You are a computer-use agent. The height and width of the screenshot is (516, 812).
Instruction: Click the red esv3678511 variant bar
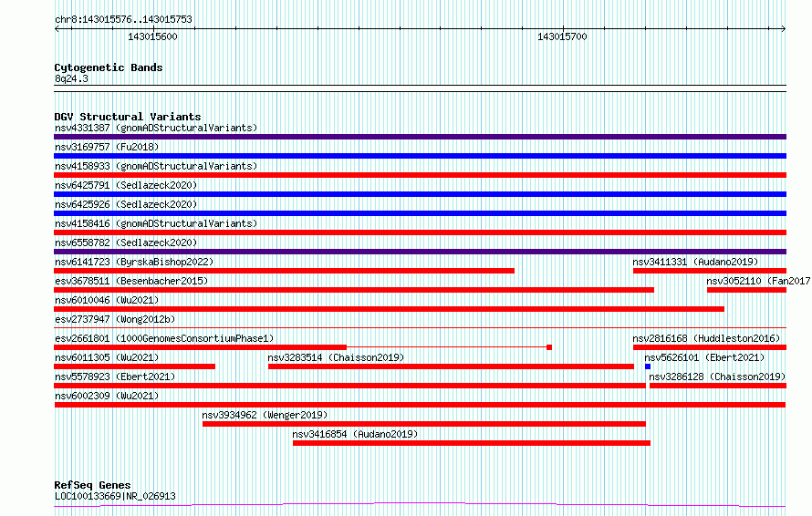[354, 290]
